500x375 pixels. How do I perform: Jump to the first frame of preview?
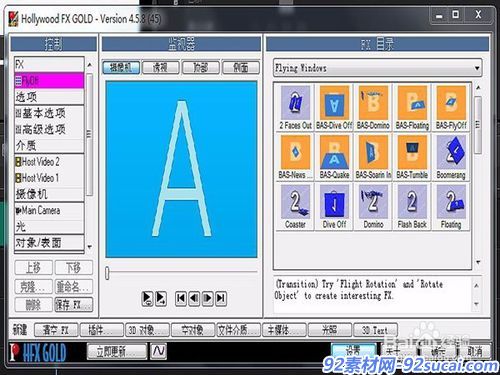181,298
